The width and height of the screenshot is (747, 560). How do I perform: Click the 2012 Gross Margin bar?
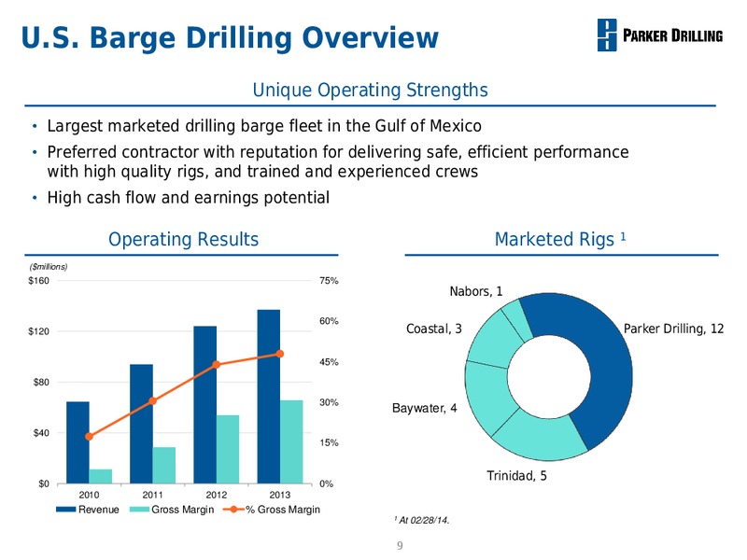[228, 450]
